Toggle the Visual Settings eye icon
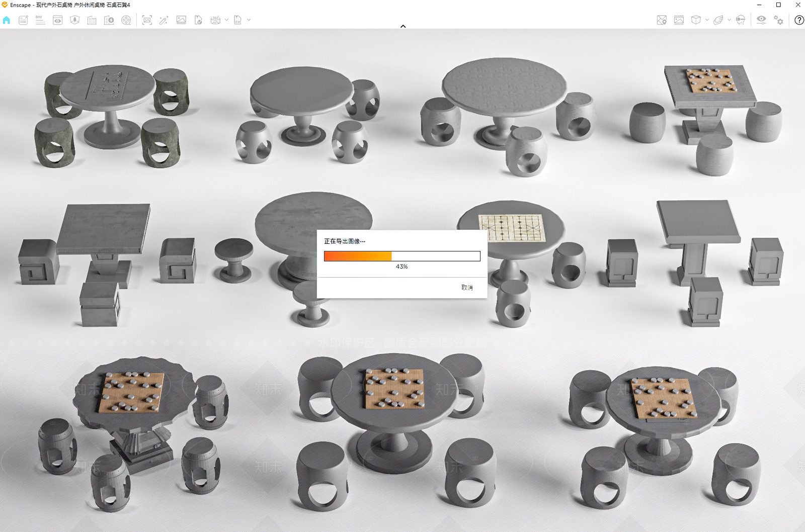This screenshot has height=532, width=805. [761, 20]
